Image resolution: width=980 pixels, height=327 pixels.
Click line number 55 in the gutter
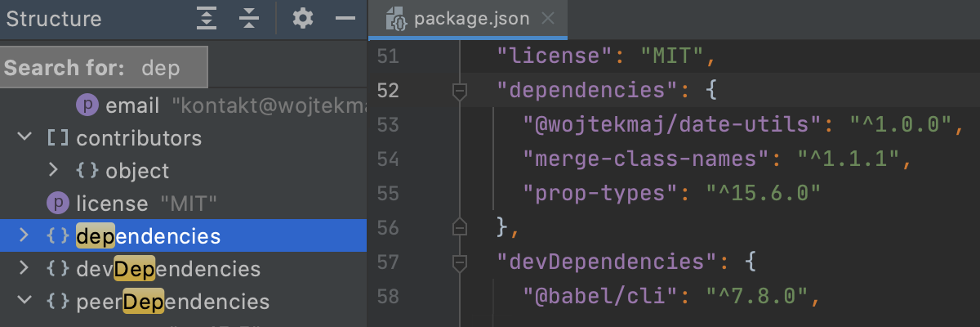click(x=389, y=193)
